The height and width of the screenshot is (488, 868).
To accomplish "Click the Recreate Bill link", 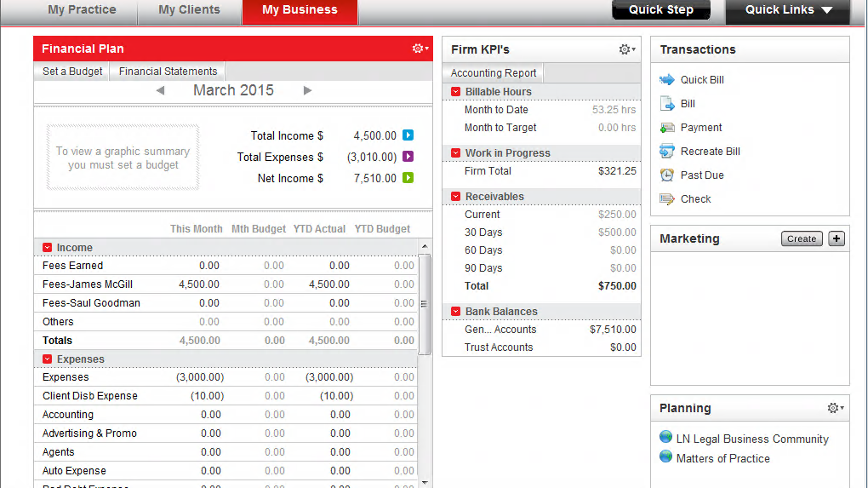I will point(711,152).
